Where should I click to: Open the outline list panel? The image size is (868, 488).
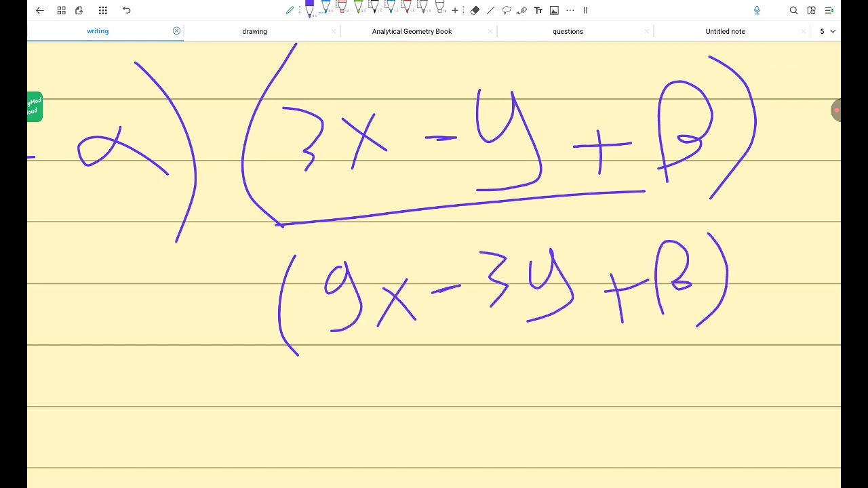click(x=829, y=10)
